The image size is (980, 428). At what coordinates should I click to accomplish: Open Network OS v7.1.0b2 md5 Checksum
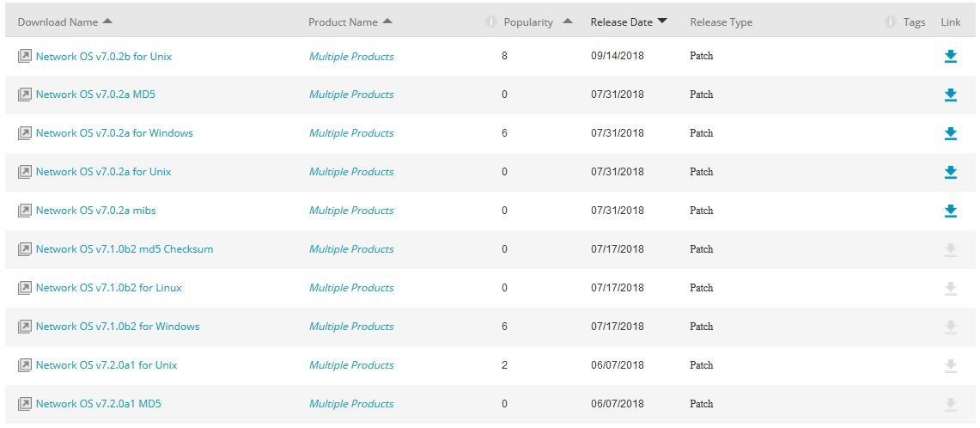click(x=125, y=249)
